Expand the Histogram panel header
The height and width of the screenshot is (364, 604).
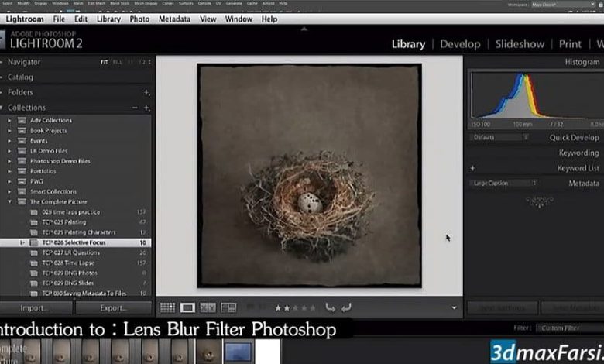[x=582, y=62]
